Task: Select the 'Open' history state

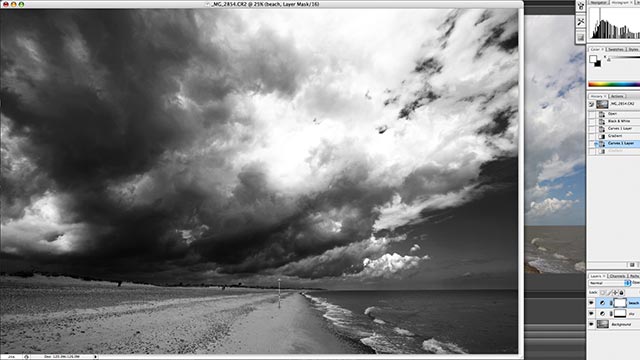Action: 613,114
